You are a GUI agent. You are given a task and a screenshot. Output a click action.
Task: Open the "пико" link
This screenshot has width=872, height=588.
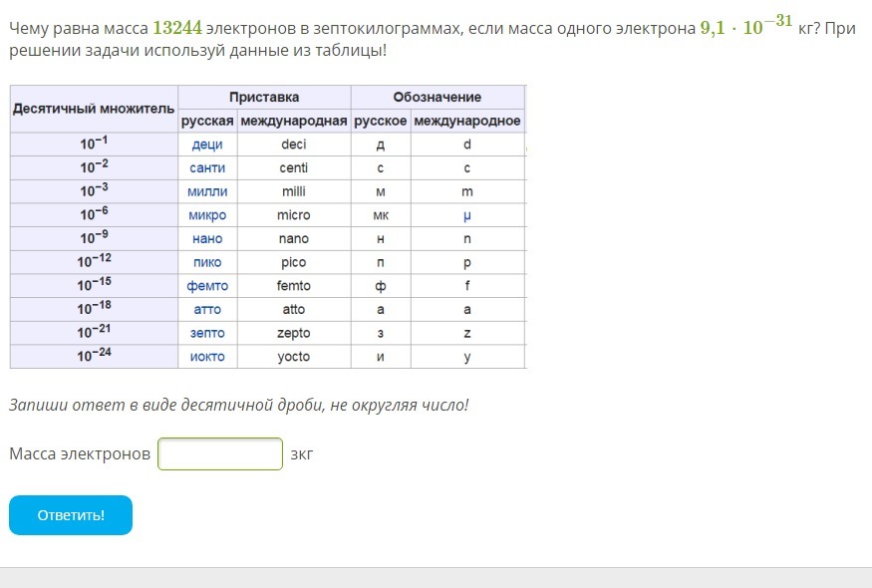click(207, 263)
